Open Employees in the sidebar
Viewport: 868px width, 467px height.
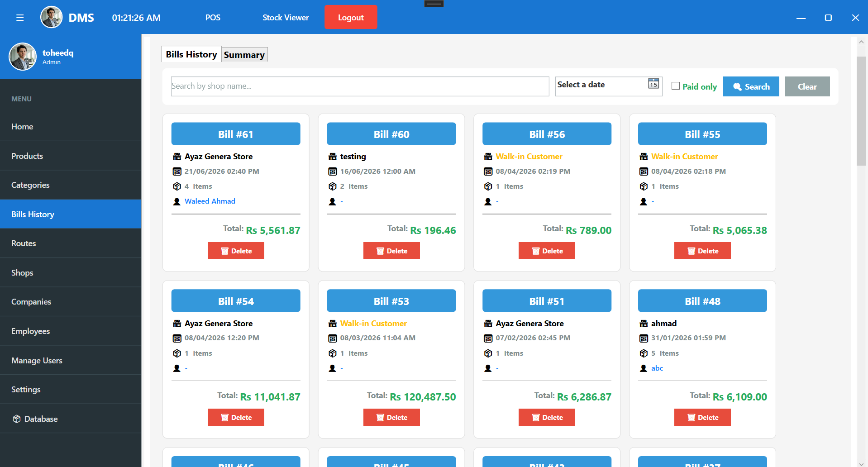click(71, 331)
